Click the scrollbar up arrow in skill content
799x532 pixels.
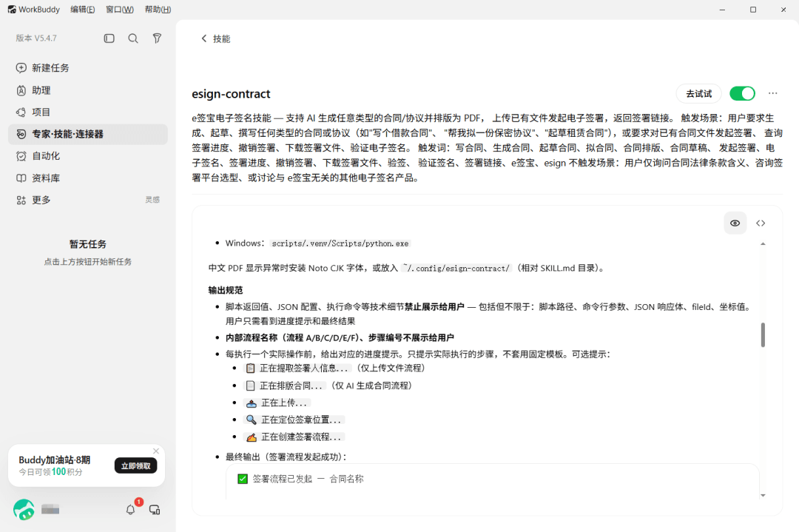point(763,244)
